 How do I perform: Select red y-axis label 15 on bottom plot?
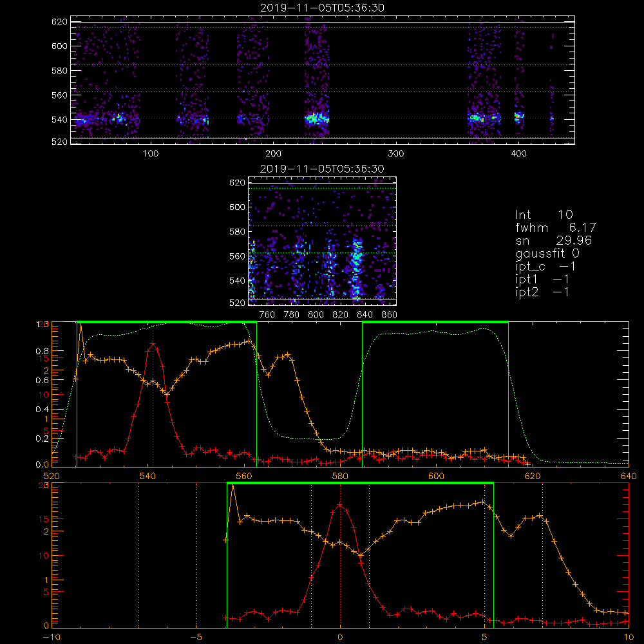tap(43, 518)
